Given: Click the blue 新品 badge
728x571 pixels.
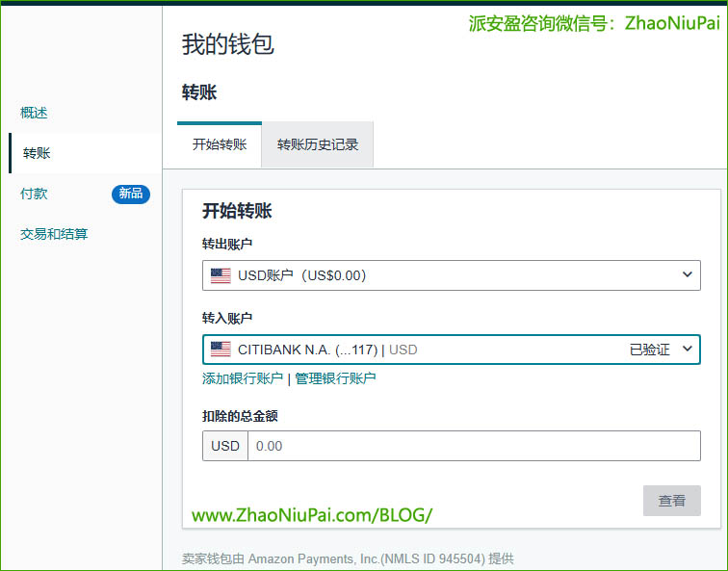Looking at the screenshot, I should [130, 194].
